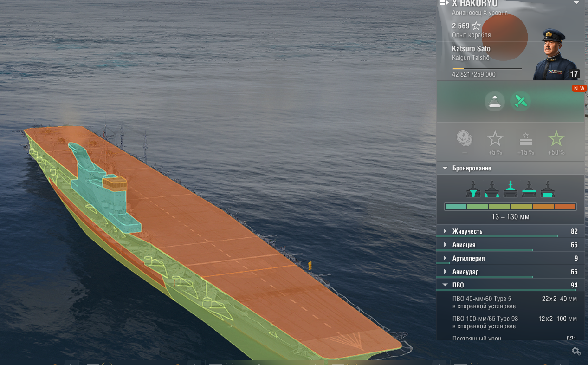Open settings with the gear icon
Screen dimensions: 588x365
576,351
